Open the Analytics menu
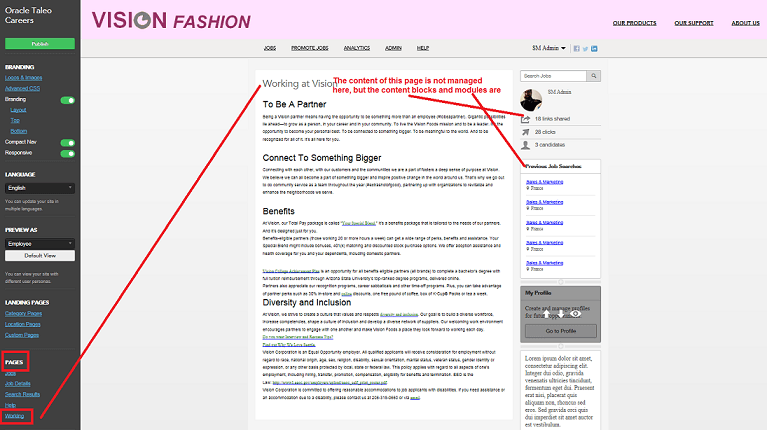The height and width of the screenshot is (430, 767). [357, 48]
